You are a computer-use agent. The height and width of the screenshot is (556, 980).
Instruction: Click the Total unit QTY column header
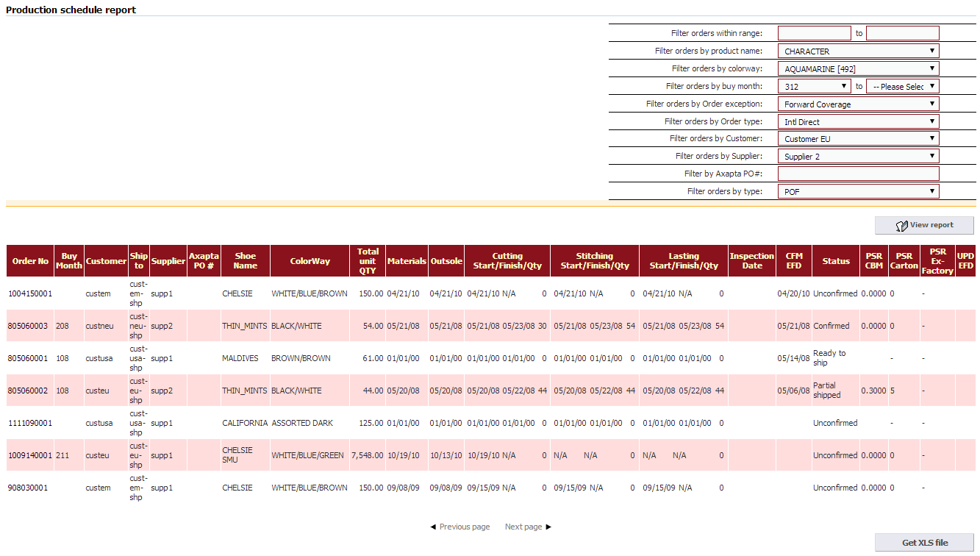[x=368, y=261]
